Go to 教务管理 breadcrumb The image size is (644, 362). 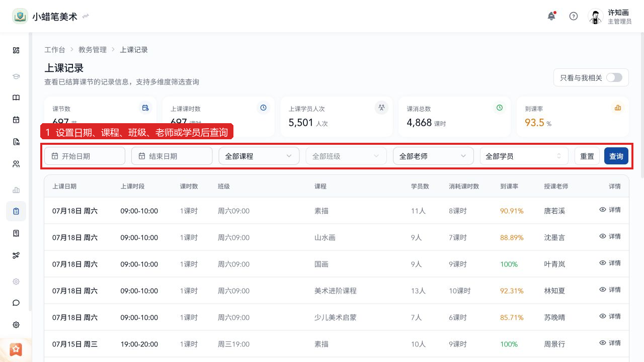coord(93,50)
